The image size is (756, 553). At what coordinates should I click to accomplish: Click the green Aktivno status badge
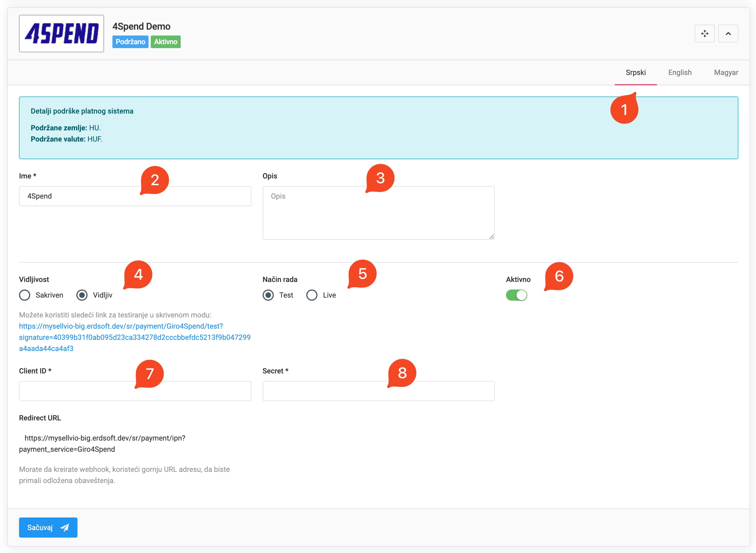(x=165, y=42)
